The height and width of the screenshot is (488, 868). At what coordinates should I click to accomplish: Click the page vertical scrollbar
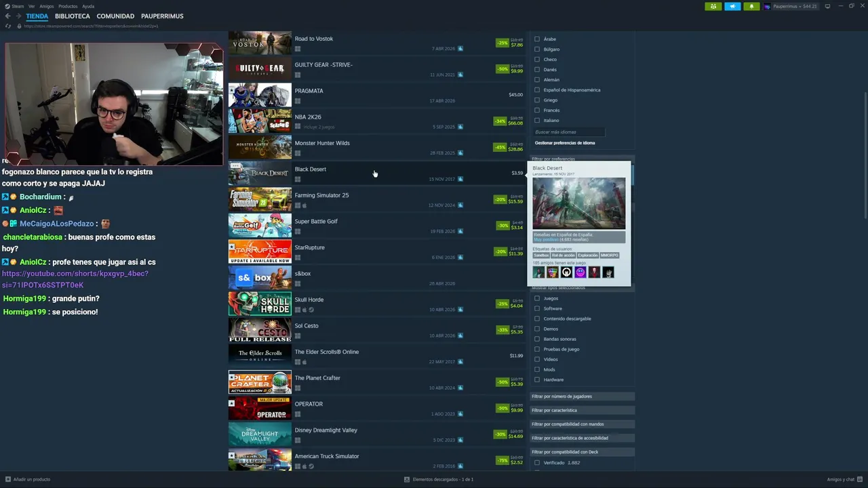pos(865,156)
